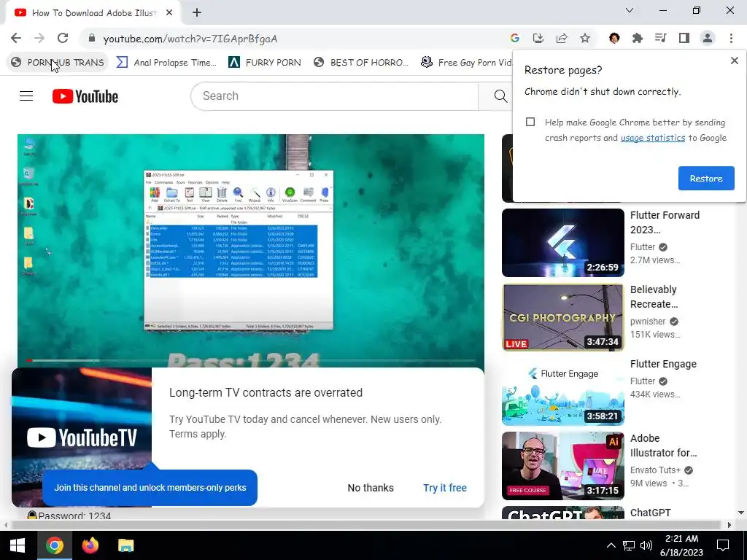Share this page using the share icon

[x=562, y=38]
